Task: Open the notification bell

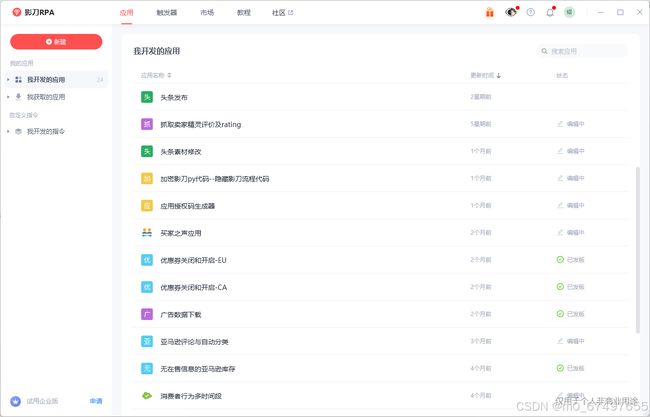Action: tap(550, 12)
